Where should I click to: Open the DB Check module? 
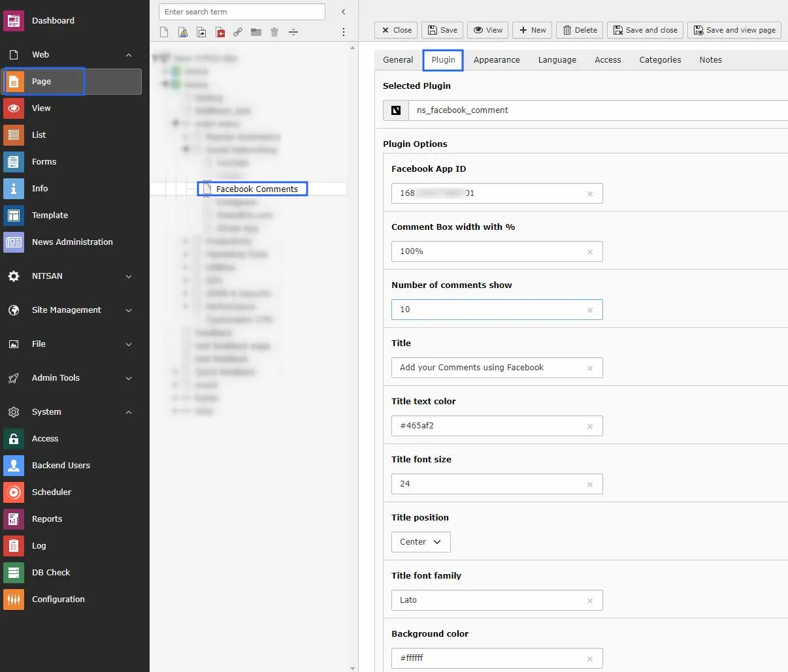tap(72, 573)
